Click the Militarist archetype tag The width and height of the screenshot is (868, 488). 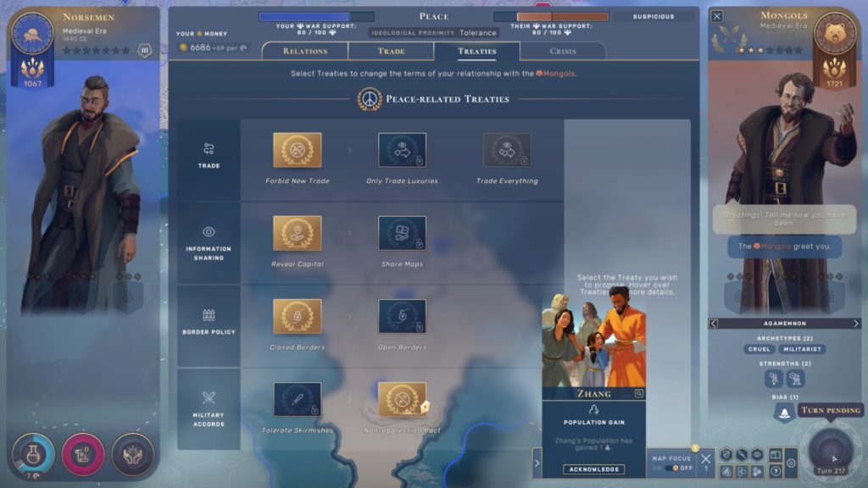point(802,349)
